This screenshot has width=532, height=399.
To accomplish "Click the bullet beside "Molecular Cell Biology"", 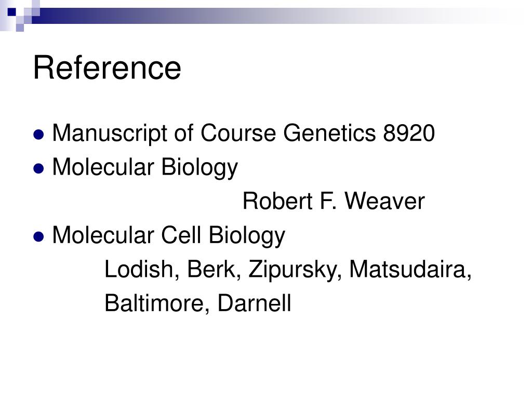I will click(38, 236).
